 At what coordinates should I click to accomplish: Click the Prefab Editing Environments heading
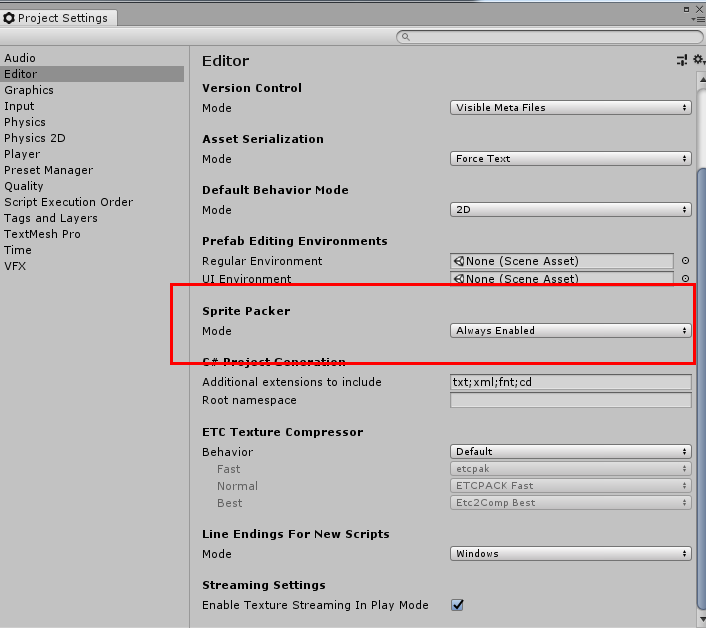(x=295, y=241)
